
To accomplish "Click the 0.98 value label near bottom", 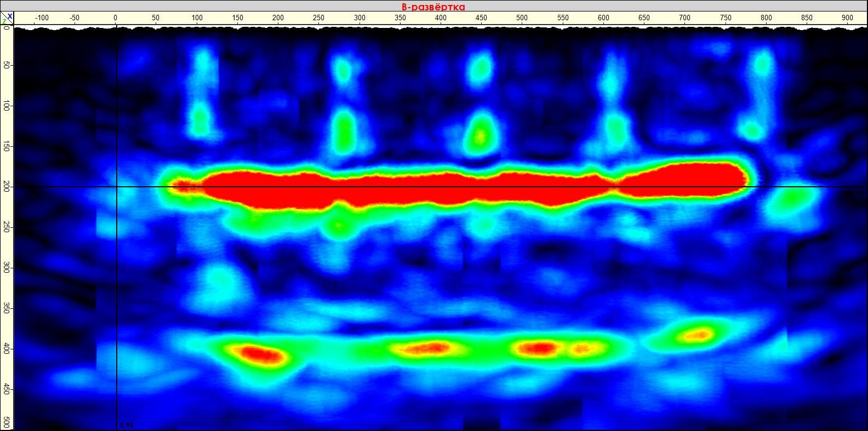I will coord(127,425).
